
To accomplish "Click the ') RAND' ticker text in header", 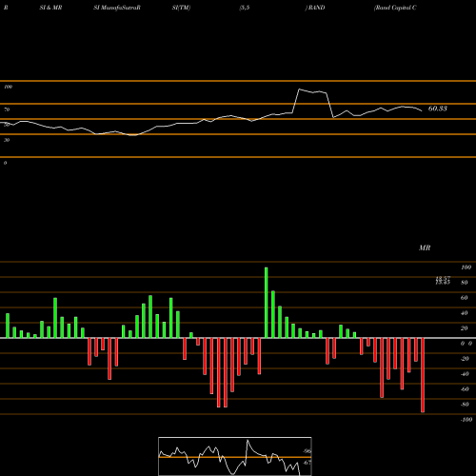I will [x=315, y=8].
